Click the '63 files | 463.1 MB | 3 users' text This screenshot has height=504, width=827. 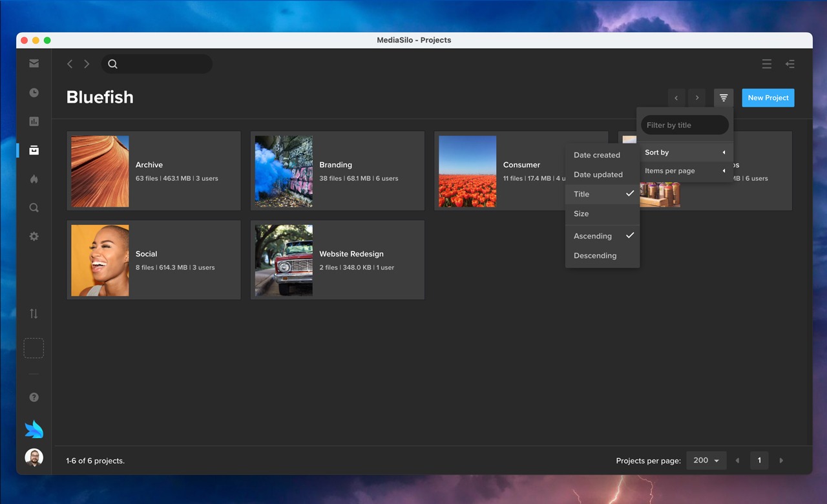click(x=177, y=178)
